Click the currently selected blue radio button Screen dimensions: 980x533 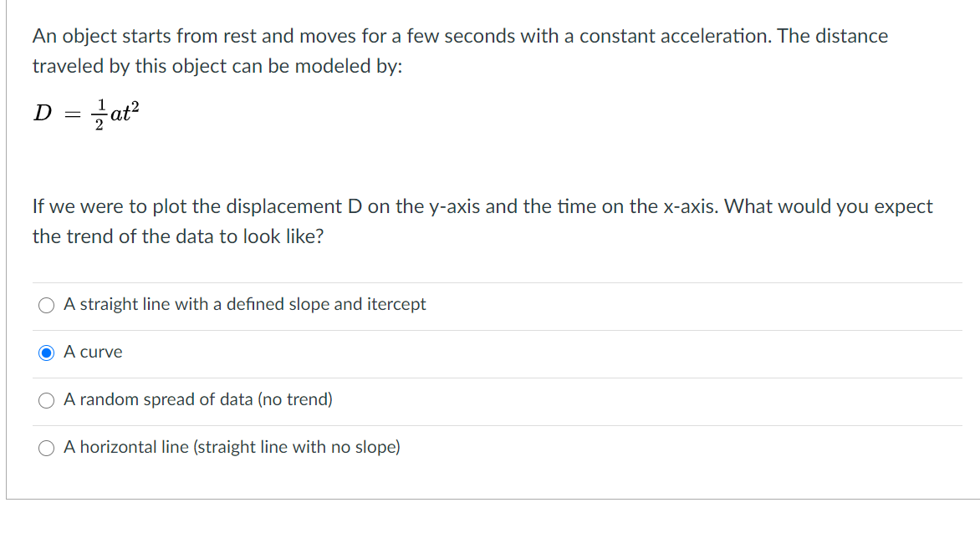point(46,352)
